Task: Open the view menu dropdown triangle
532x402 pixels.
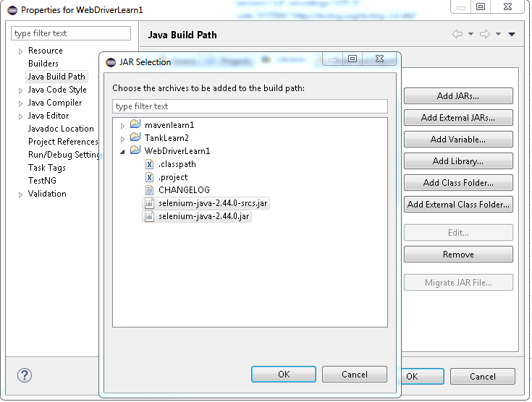Action: pyautogui.click(x=512, y=34)
